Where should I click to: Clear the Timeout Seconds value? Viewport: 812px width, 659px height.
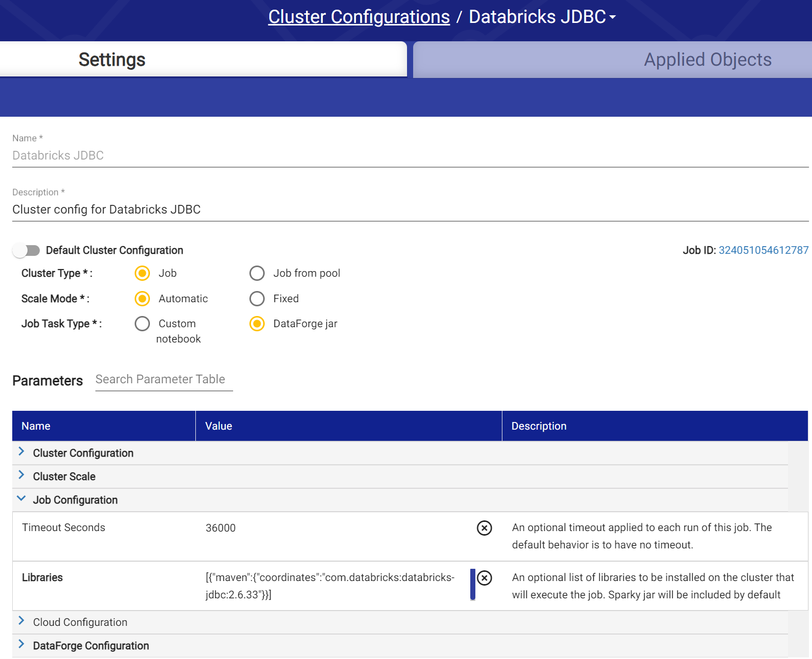[x=484, y=528]
